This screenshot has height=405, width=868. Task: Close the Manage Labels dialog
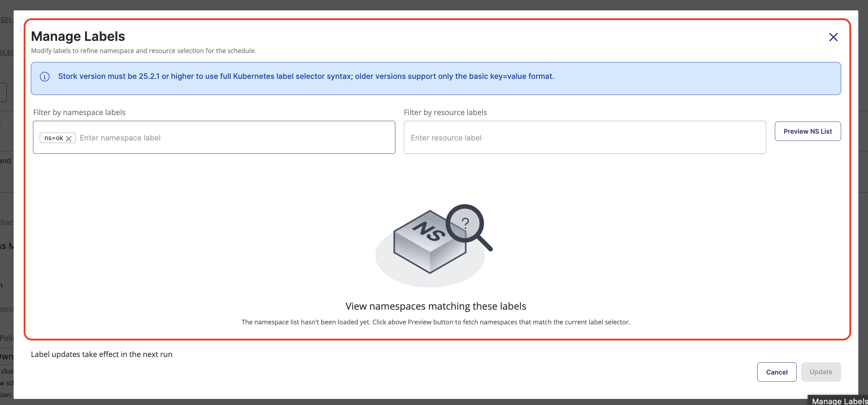833,37
